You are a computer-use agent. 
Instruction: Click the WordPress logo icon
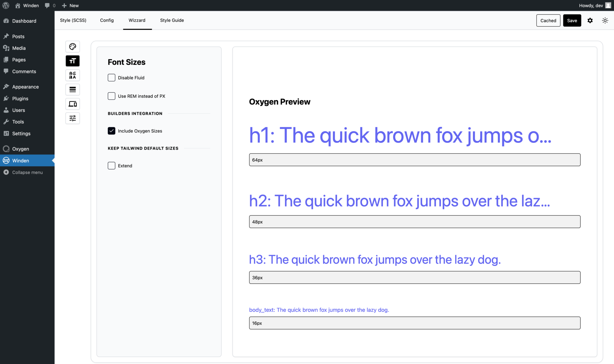pos(6,5)
